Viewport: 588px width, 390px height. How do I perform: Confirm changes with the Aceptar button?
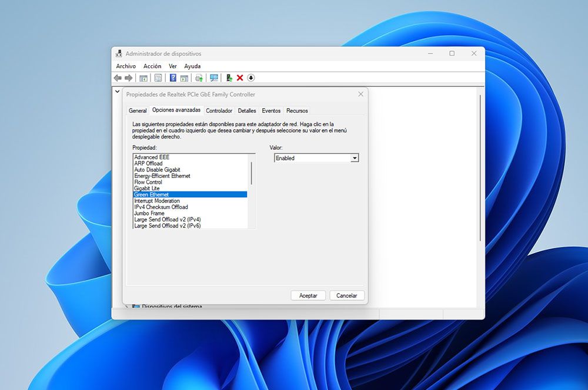[x=308, y=295]
